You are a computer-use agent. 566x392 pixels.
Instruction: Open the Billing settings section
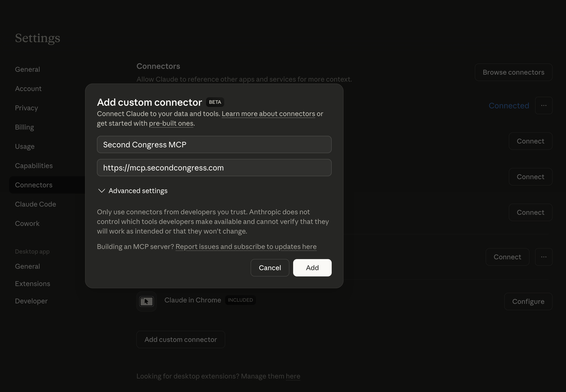(x=24, y=127)
